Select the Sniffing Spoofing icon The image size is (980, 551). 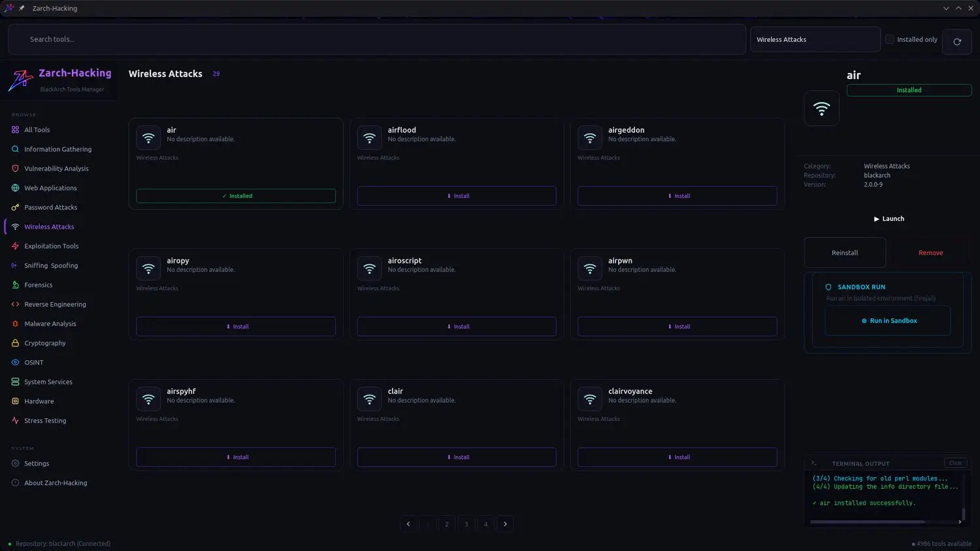pyautogui.click(x=15, y=265)
